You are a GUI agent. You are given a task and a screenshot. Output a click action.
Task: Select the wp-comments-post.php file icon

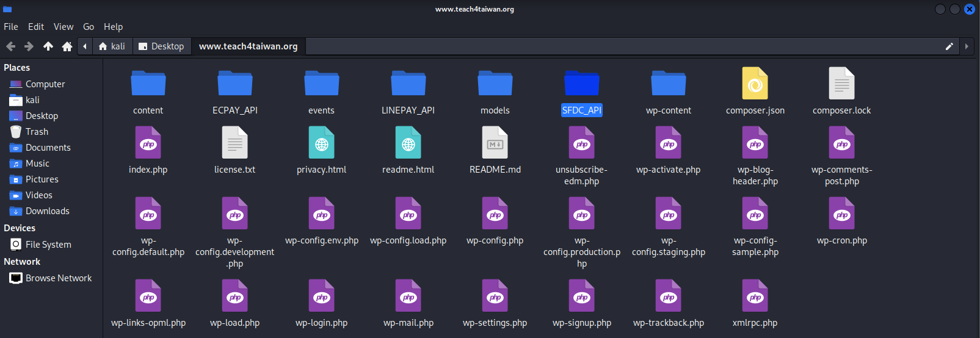pyautogui.click(x=842, y=143)
